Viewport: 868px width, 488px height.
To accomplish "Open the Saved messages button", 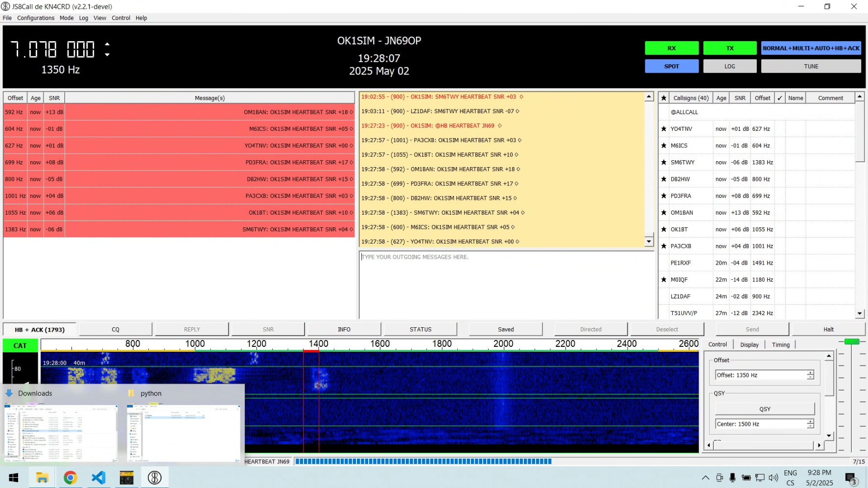I will click(x=506, y=330).
